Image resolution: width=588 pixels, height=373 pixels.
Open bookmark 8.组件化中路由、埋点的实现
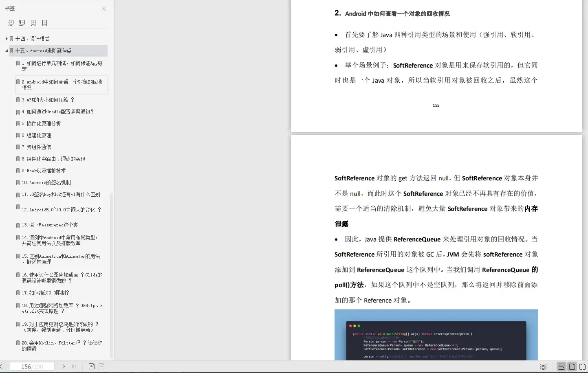click(53, 159)
